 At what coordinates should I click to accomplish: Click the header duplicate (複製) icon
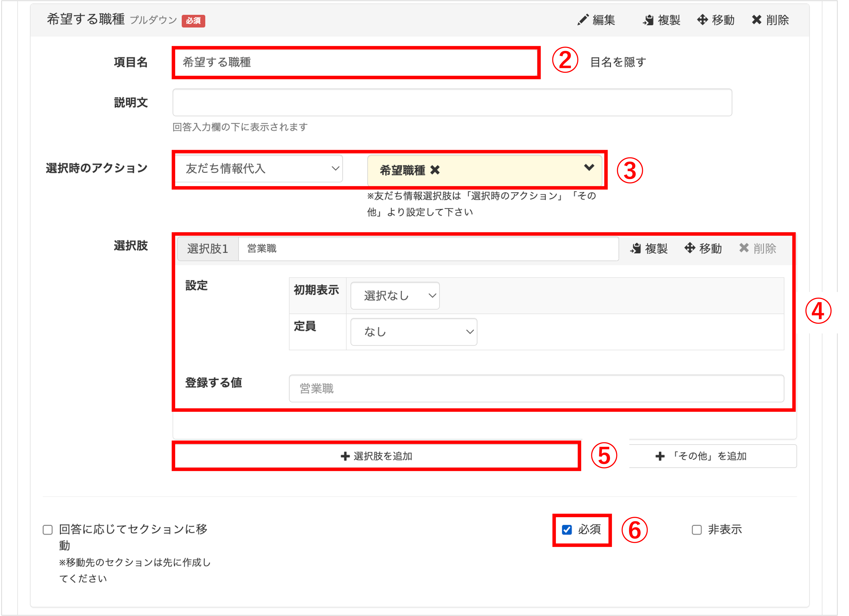648,20
